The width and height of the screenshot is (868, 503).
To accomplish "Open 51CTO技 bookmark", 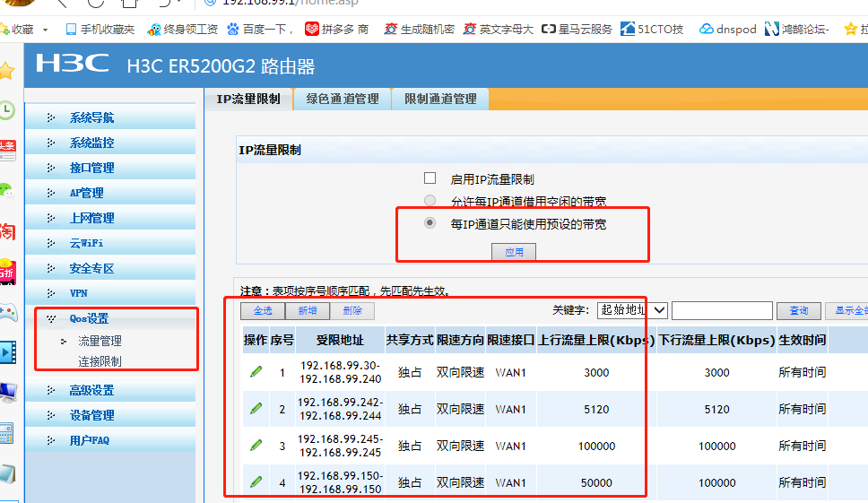I will coord(652,30).
